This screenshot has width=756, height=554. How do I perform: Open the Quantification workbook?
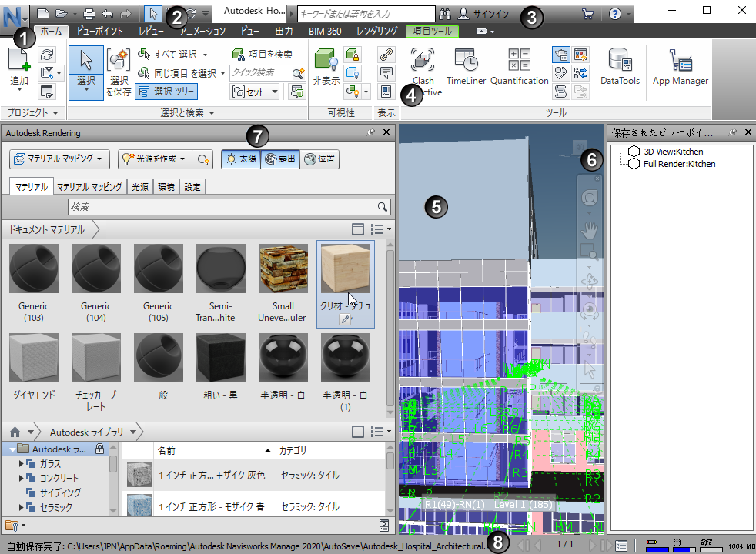pos(519,67)
